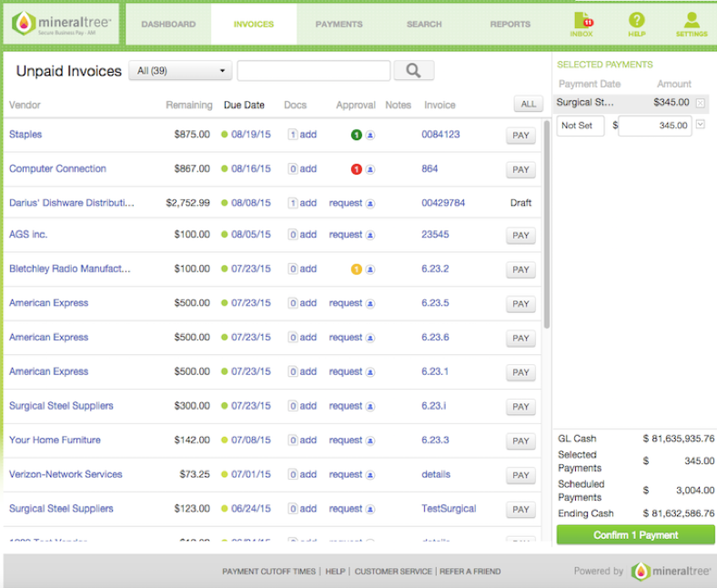
Task: Open the Not Set payment date field
Action: pos(581,126)
